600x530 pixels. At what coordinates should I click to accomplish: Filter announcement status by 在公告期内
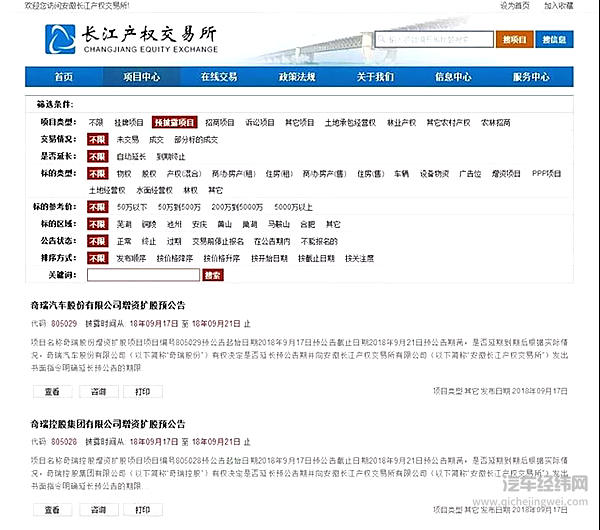click(x=272, y=241)
